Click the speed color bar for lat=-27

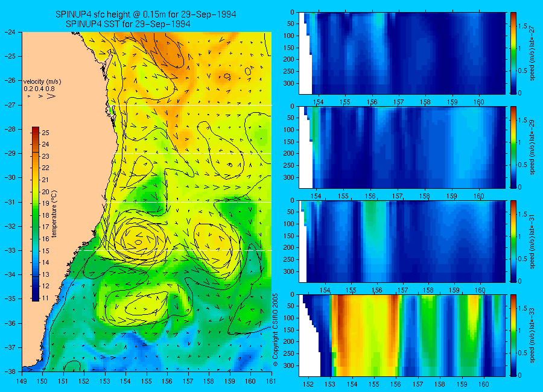pyautogui.click(x=513, y=53)
